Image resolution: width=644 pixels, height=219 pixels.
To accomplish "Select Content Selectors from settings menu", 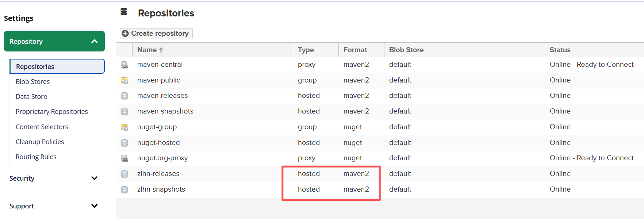I will tap(42, 127).
